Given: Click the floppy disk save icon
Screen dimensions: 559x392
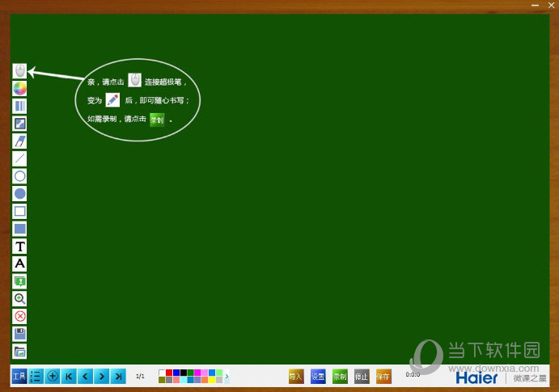Looking at the screenshot, I should [x=19, y=334].
